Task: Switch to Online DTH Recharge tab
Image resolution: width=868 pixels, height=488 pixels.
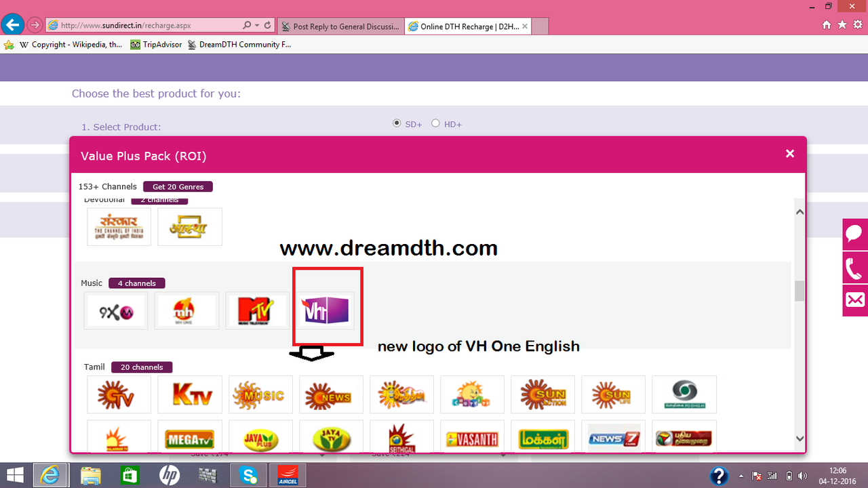Action: [468, 26]
